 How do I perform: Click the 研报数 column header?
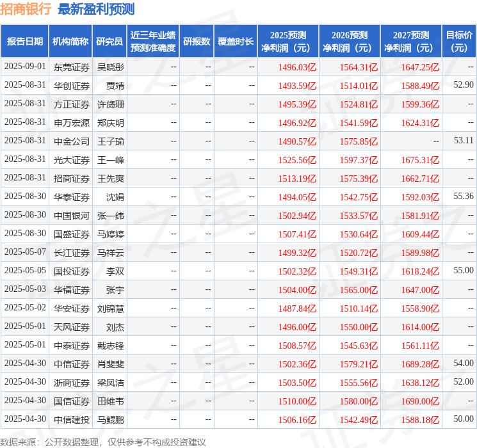(x=196, y=42)
